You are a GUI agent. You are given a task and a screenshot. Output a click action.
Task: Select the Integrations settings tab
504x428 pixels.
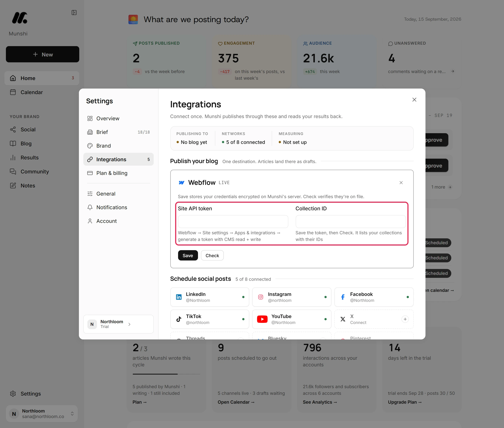tap(118, 159)
